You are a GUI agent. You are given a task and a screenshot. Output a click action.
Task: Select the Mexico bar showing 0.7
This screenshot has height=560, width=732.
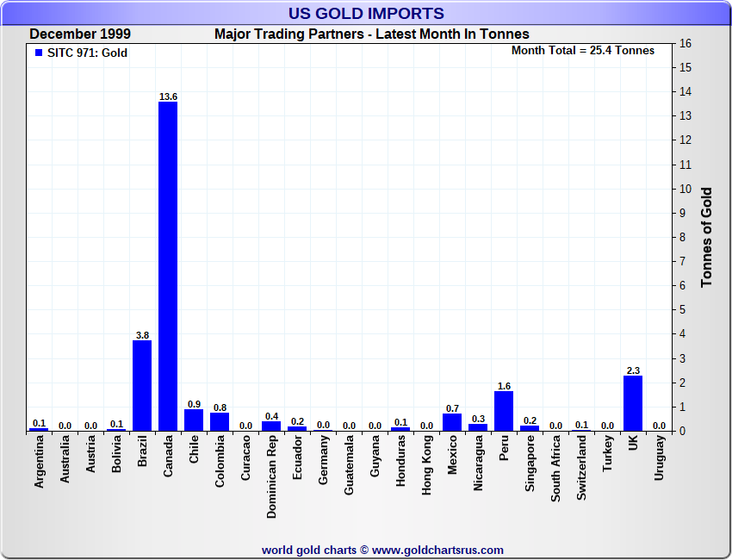tap(452, 422)
